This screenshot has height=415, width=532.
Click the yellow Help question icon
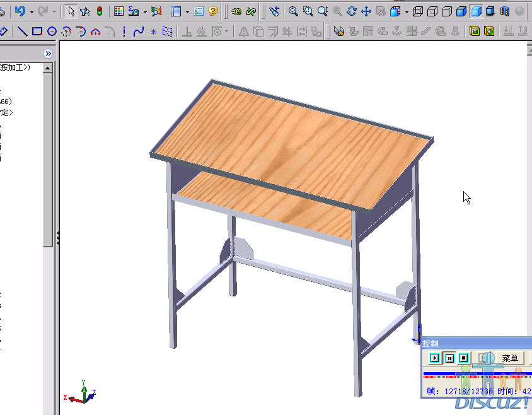tap(212, 11)
